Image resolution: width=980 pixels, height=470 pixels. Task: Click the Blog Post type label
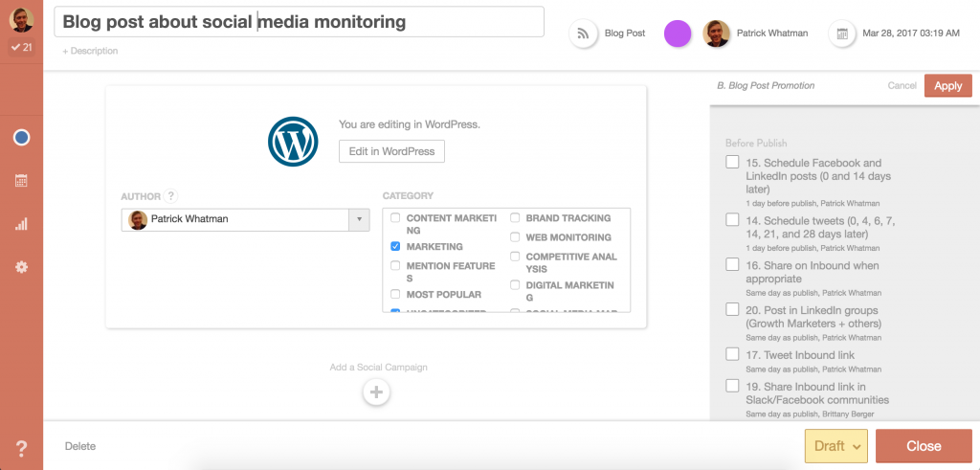click(x=625, y=34)
